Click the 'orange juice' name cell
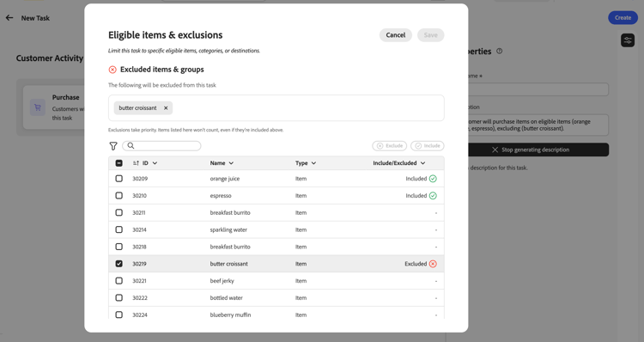The width and height of the screenshot is (644, 342). click(x=225, y=179)
